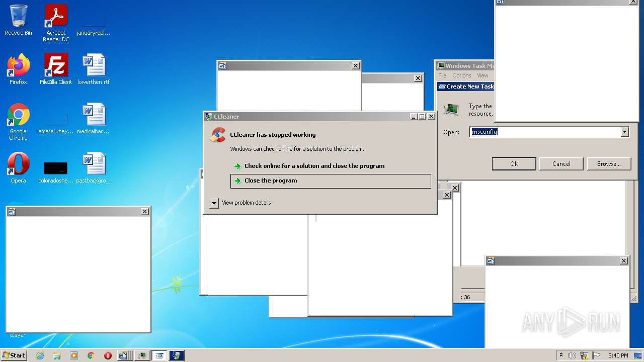The height and width of the screenshot is (362, 644).
Task: Close the blank Word window at bottom right
Action: click(624, 261)
